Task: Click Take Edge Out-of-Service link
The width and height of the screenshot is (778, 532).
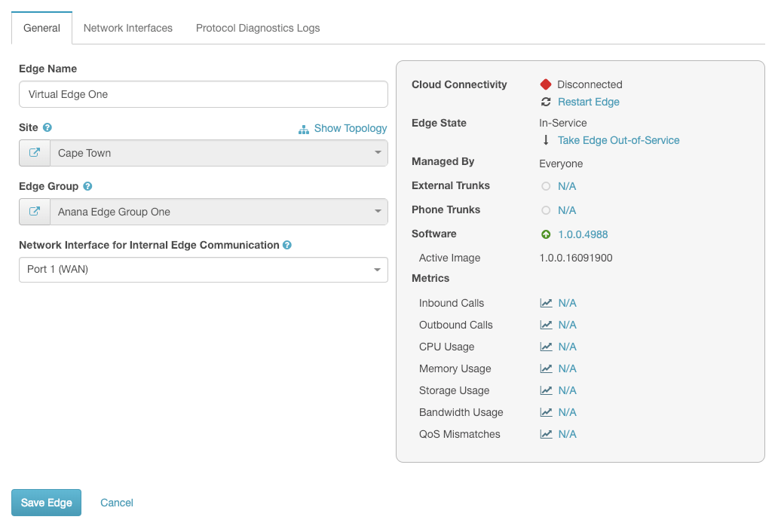Action: coord(618,140)
